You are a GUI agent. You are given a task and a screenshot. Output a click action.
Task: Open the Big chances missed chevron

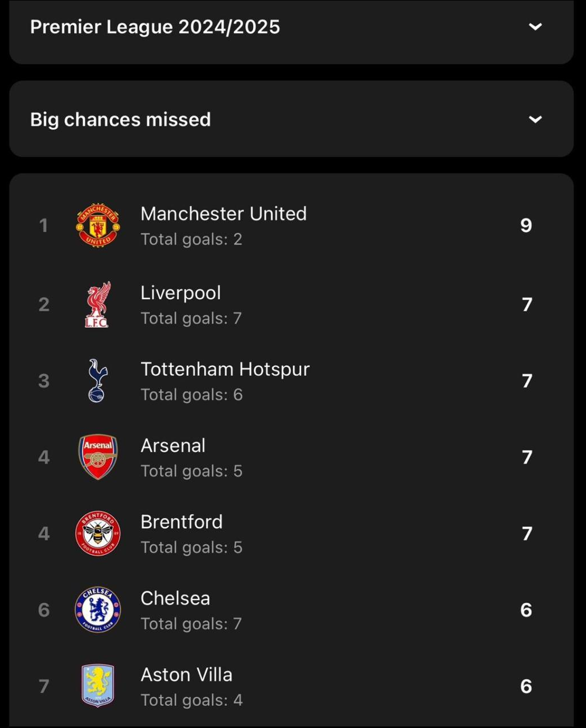[535, 119]
